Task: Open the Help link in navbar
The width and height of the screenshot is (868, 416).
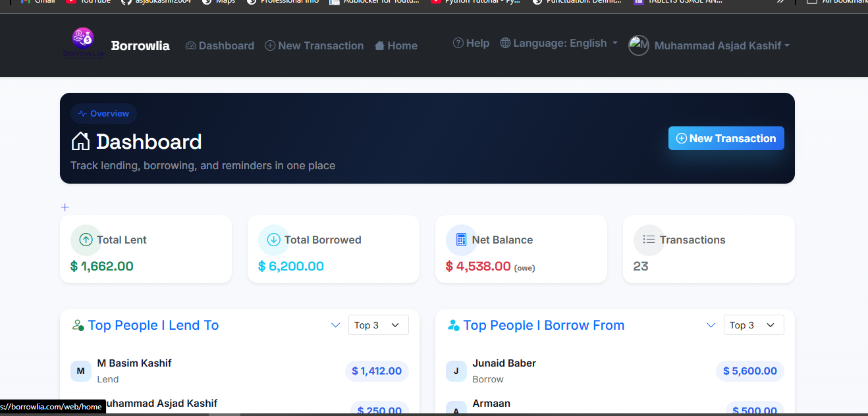Action: [x=471, y=43]
